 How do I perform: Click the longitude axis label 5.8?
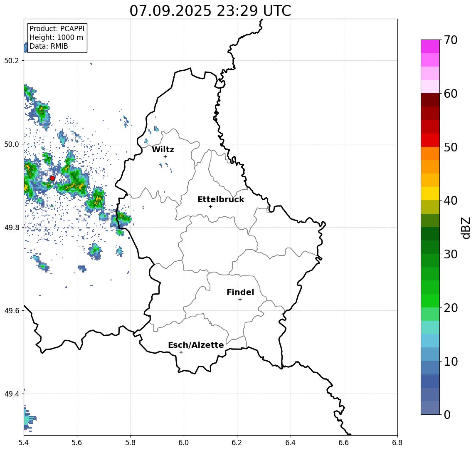tap(131, 443)
